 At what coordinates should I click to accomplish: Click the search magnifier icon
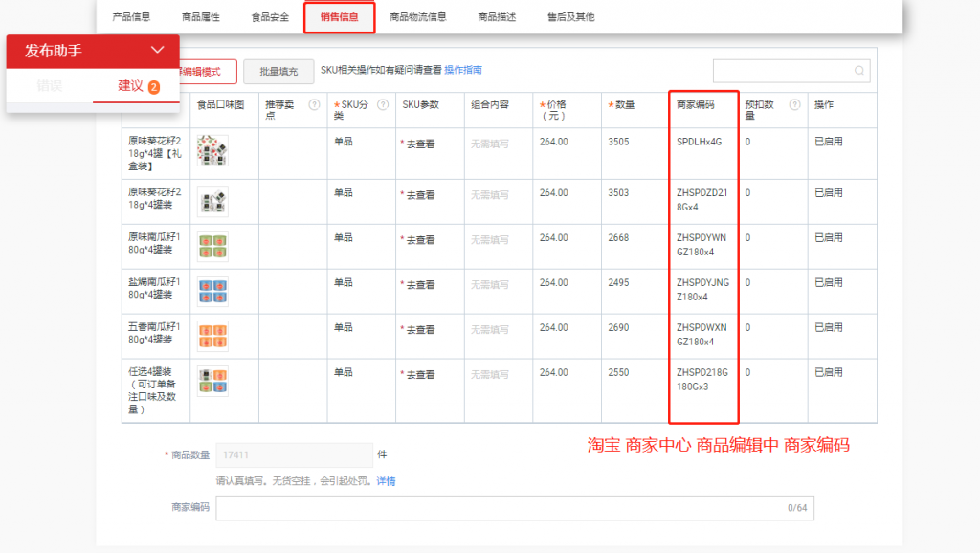pyautogui.click(x=859, y=71)
